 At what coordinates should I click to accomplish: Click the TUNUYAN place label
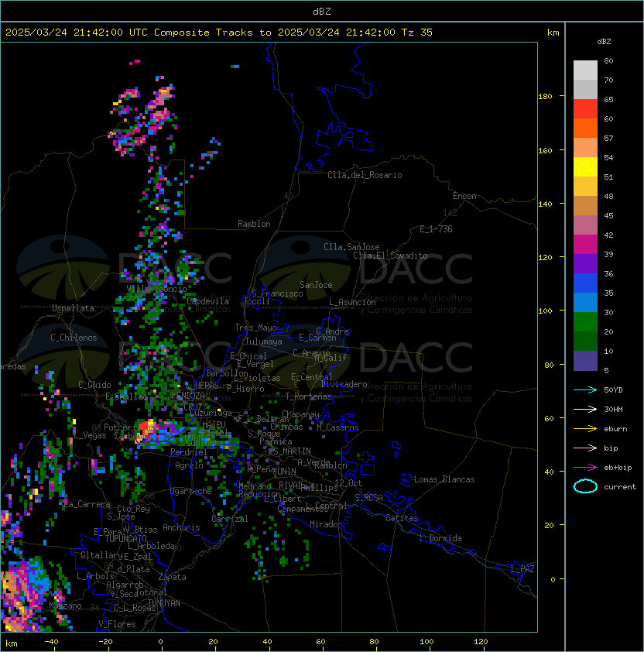click(x=164, y=603)
